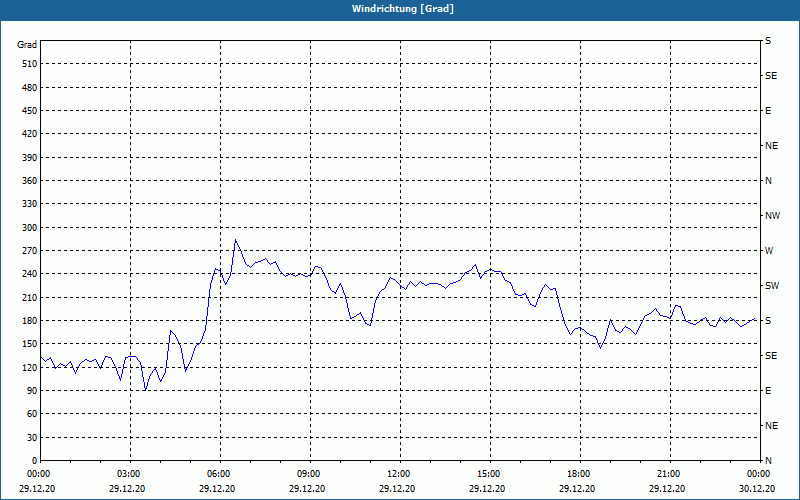Select the 450 y-axis tick label
This screenshot has height=500, width=800.
tap(30, 111)
